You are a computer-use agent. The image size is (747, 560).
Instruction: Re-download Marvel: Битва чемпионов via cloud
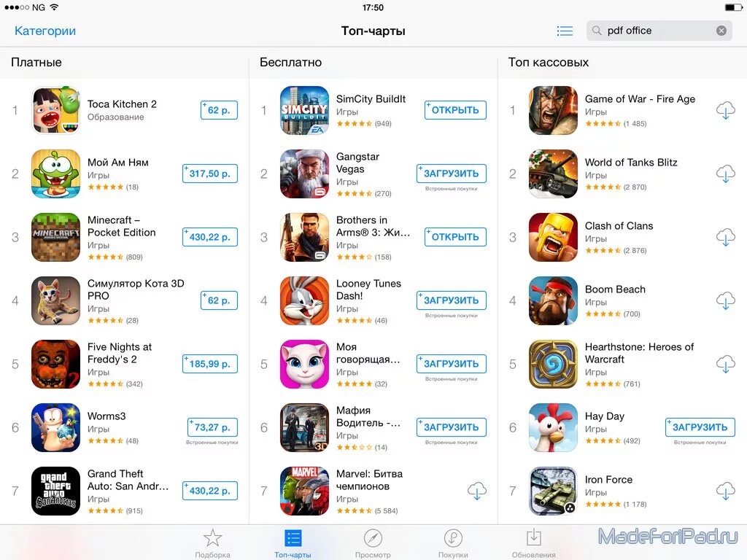pyautogui.click(x=477, y=491)
